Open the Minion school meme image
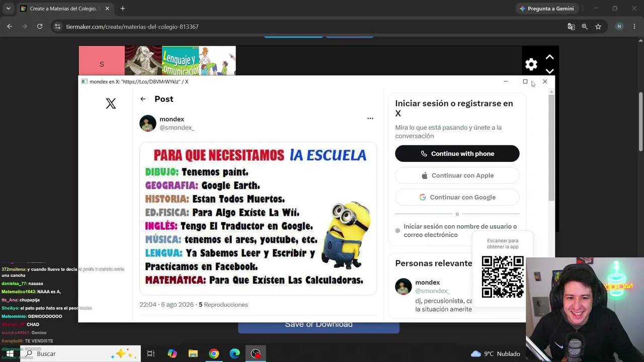 [x=258, y=218]
